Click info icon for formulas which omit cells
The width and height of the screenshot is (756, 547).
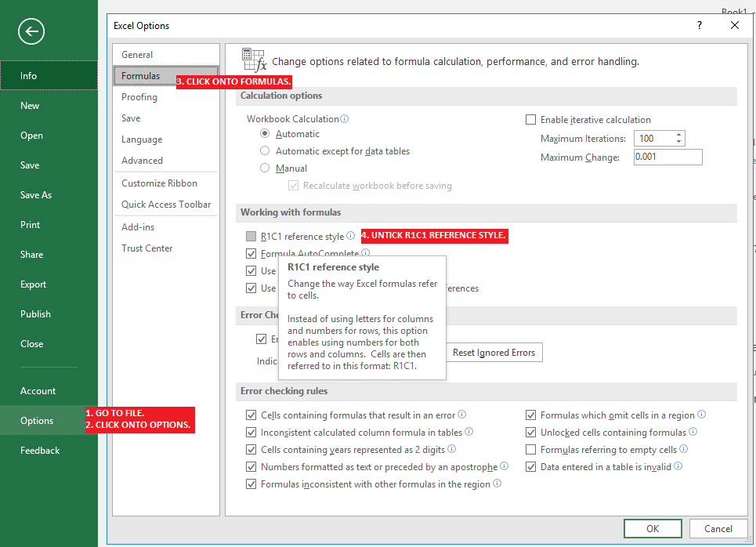[x=701, y=415]
